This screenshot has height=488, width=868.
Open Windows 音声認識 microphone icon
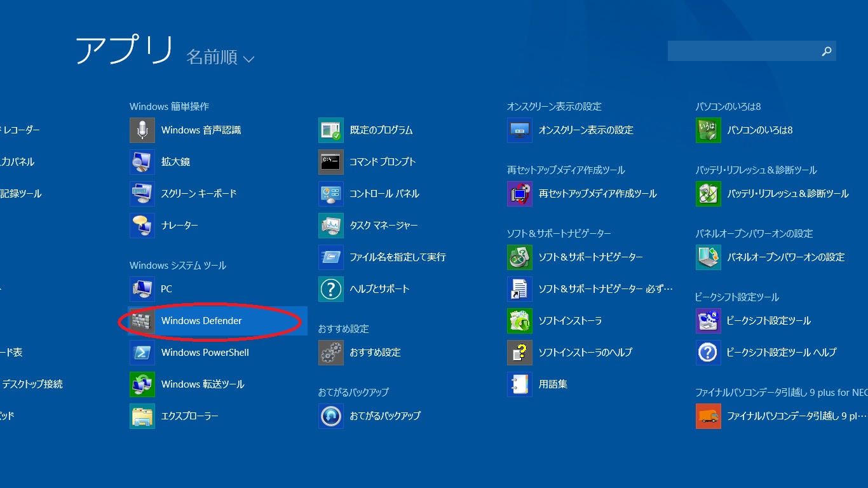142,130
